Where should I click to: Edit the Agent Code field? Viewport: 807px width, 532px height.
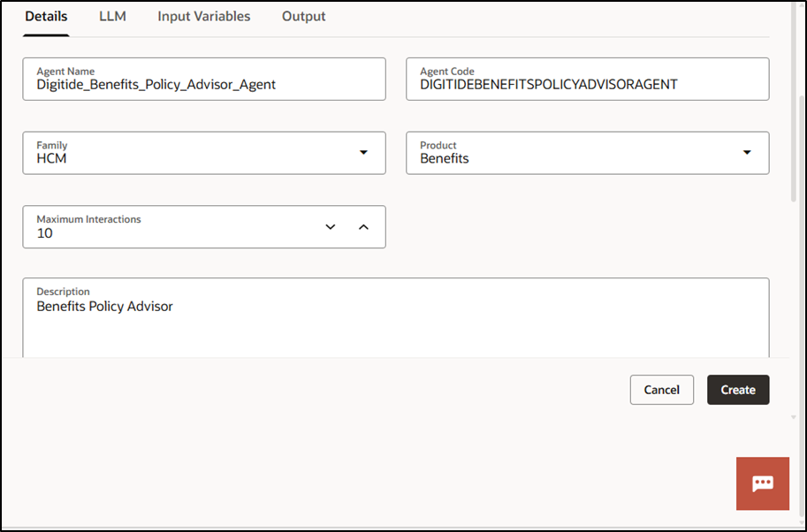(587, 79)
